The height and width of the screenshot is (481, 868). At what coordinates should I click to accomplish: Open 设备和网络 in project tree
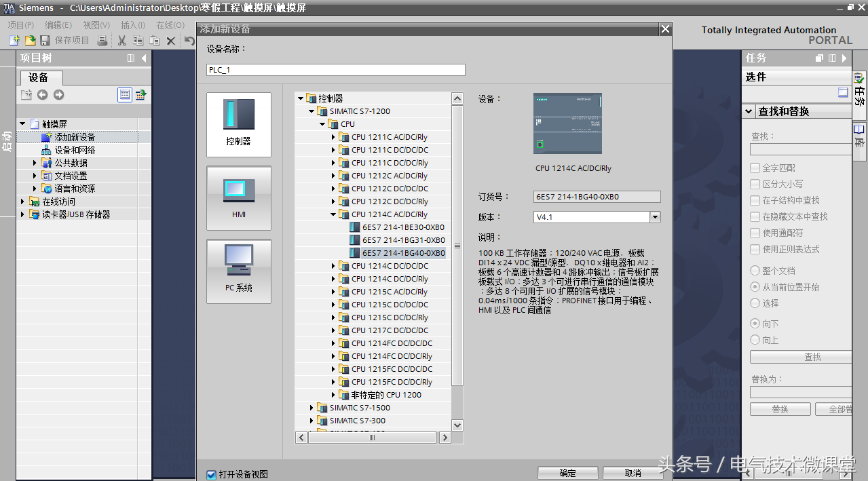click(75, 150)
